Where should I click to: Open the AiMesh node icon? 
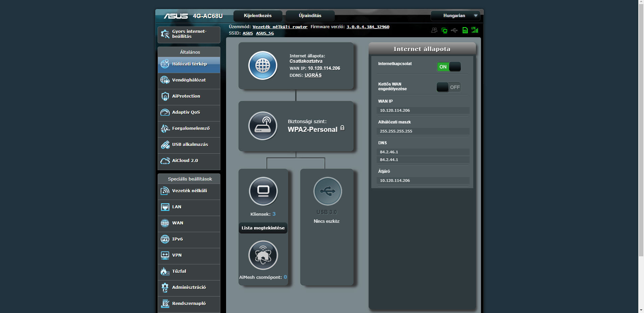263,255
